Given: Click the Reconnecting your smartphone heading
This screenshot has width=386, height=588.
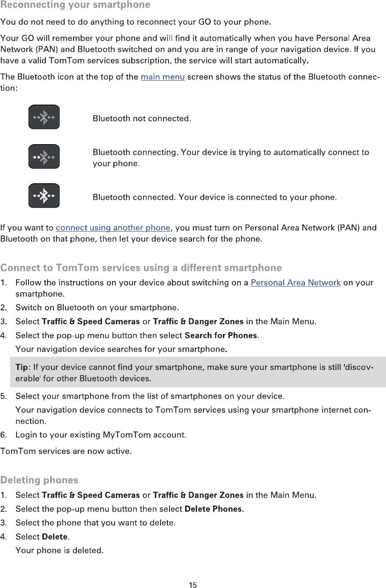Looking at the screenshot, I should [x=75, y=5].
